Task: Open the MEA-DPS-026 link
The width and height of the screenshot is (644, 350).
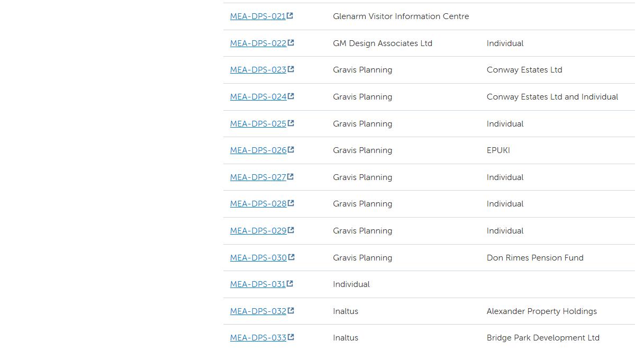Action: (x=258, y=150)
